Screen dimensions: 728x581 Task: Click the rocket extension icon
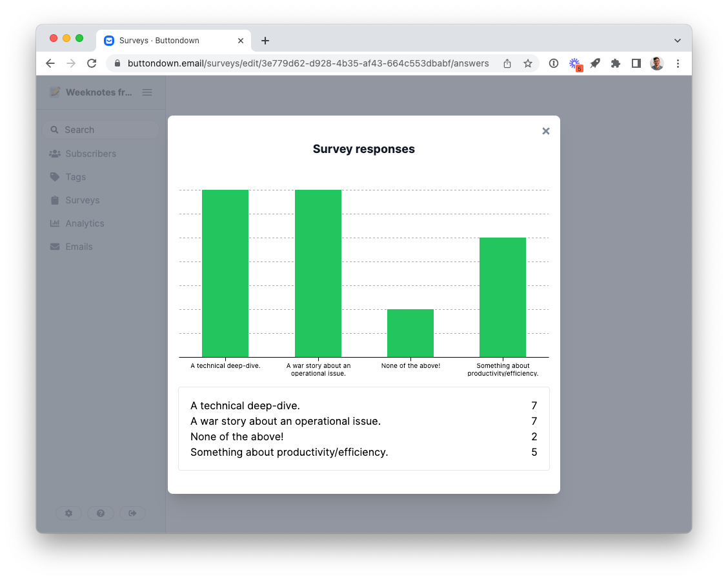pyautogui.click(x=595, y=63)
